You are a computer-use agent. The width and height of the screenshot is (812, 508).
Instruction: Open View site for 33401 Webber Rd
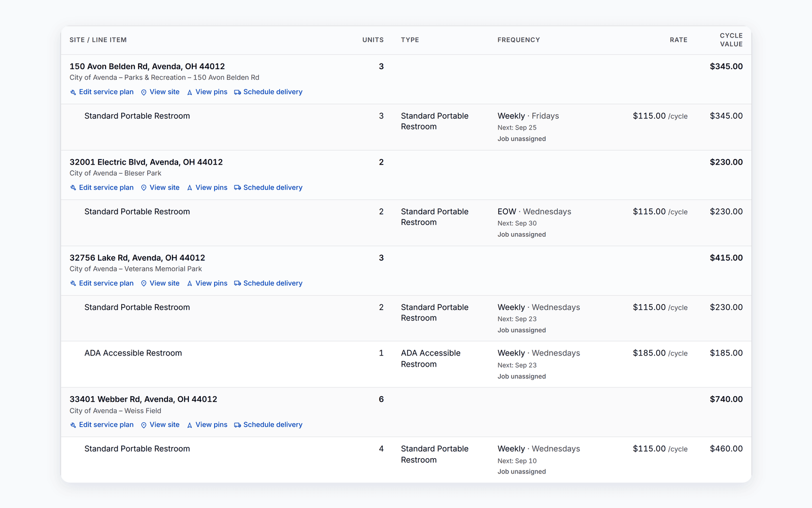tap(160, 425)
